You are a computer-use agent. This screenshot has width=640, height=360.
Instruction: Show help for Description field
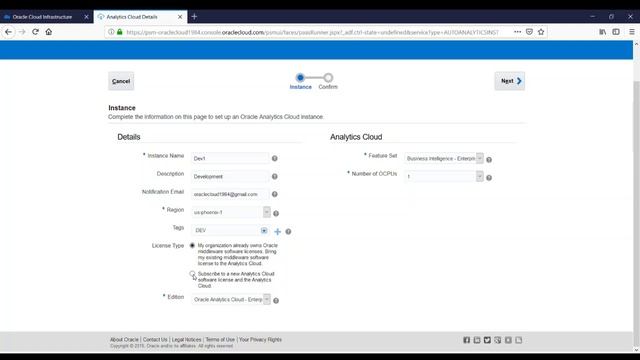point(275,176)
